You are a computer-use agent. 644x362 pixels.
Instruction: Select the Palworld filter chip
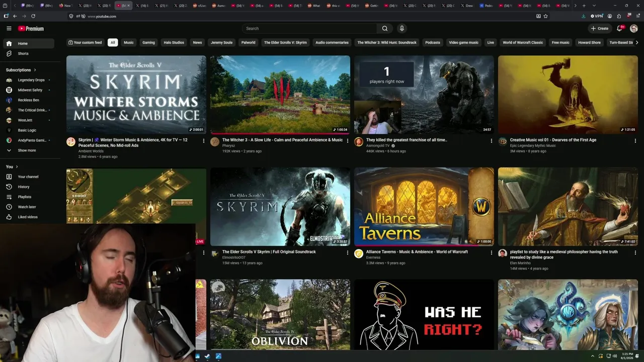tap(248, 43)
